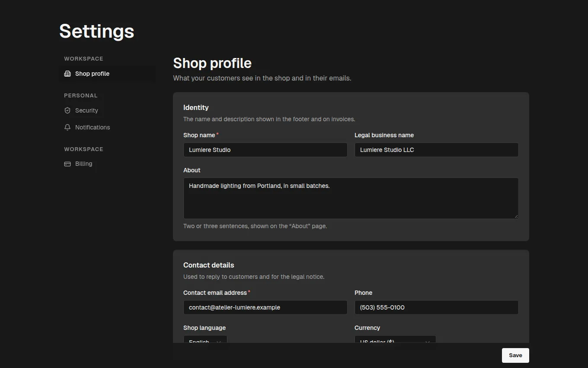
Task: Click the 'Used to reply to customers' description
Action: tap(254, 277)
